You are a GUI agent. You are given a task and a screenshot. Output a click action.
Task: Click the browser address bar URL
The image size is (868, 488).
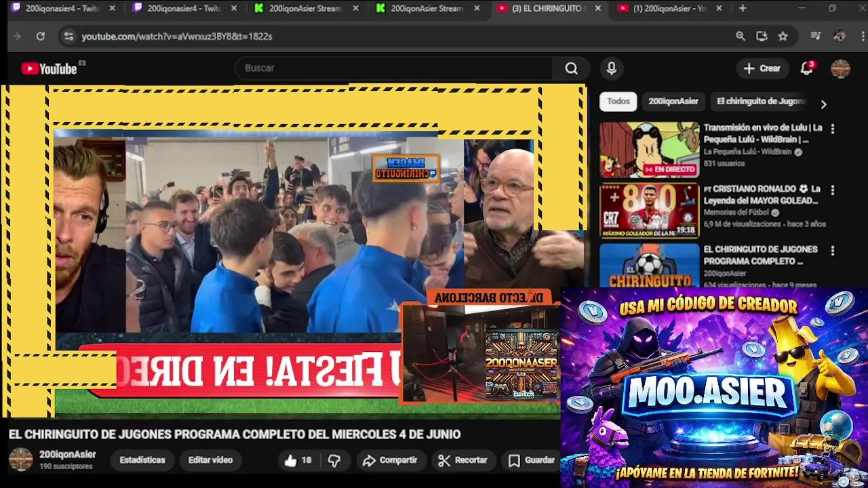pos(177,37)
